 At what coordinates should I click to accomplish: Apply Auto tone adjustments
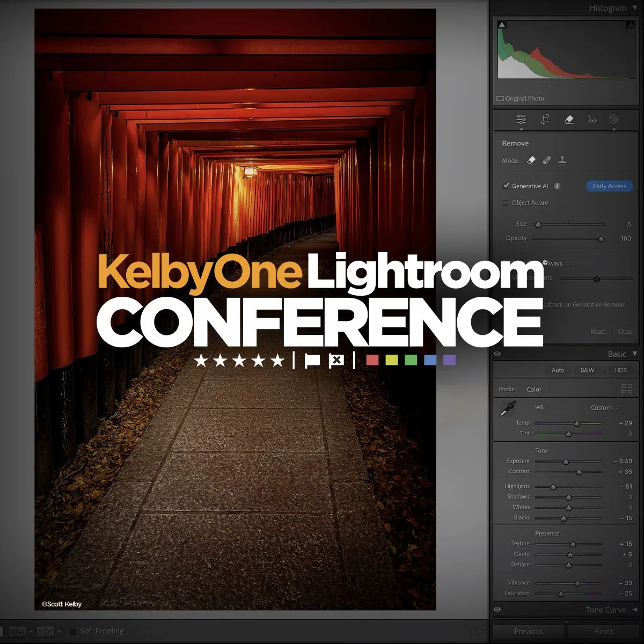(558, 370)
